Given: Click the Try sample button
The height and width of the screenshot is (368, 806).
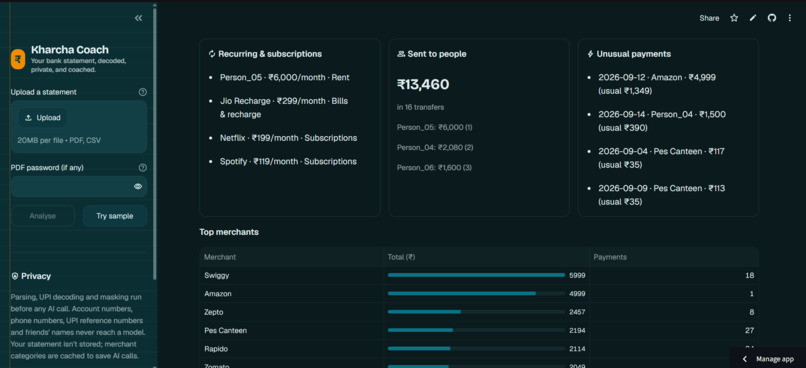Looking at the screenshot, I should click(x=115, y=216).
